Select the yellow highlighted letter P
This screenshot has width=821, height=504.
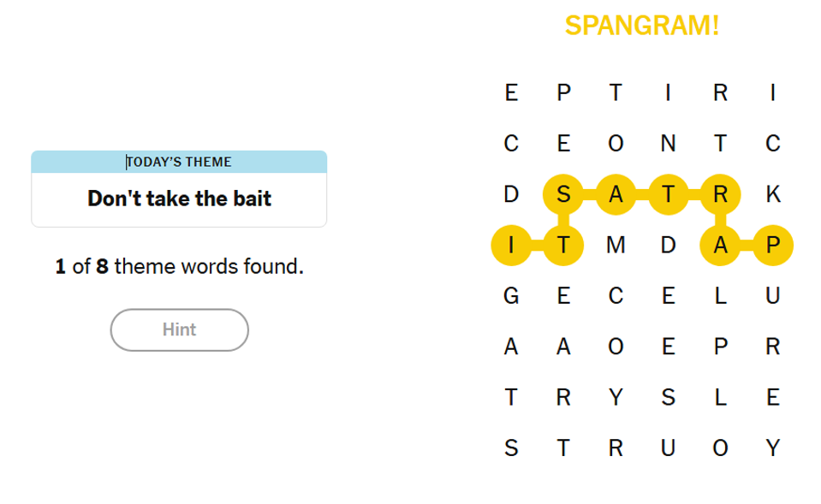tap(773, 246)
